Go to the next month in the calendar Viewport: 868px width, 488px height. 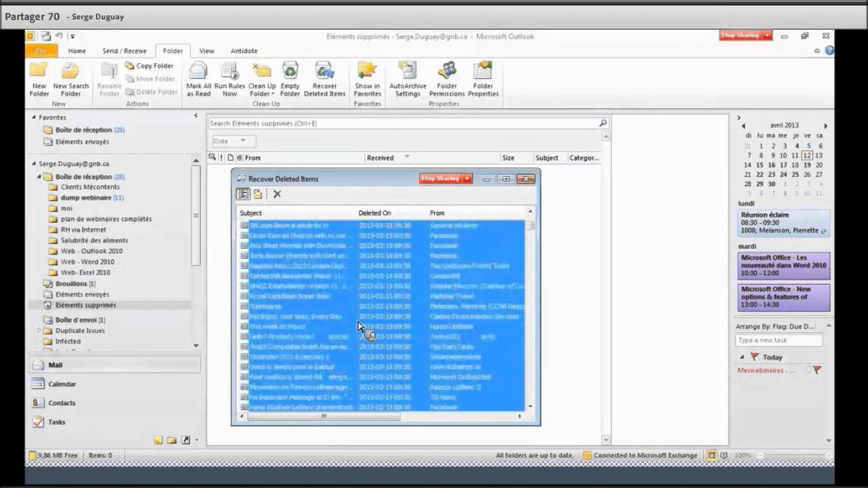click(825, 125)
